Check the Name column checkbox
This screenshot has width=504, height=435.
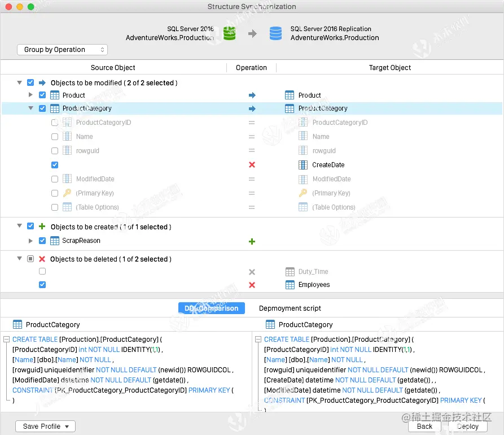(x=55, y=136)
